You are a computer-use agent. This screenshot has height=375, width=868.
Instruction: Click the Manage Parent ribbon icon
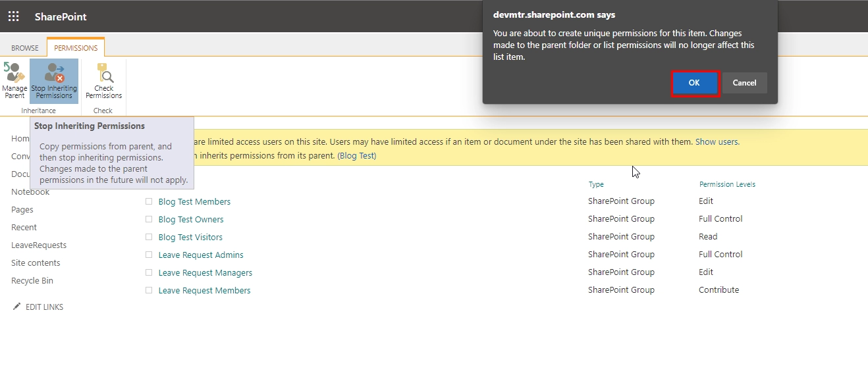(14, 80)
